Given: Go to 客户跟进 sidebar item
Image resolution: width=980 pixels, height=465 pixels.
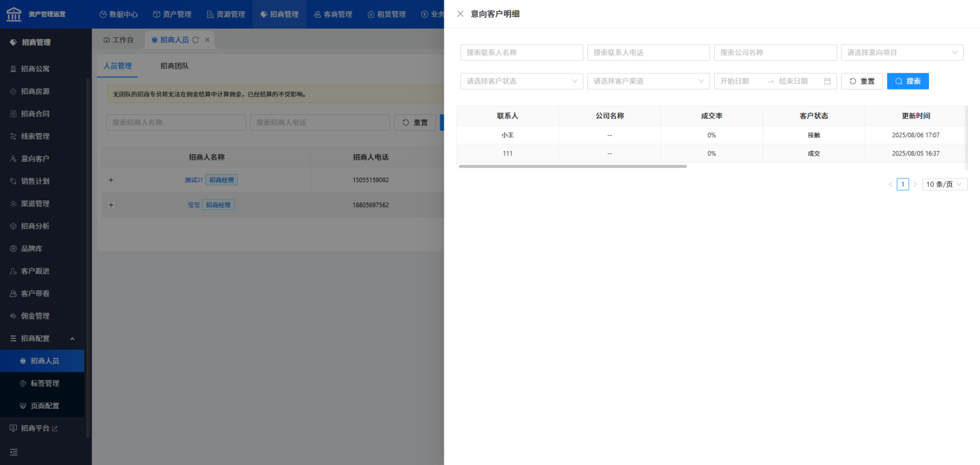Looking at the screenshot, I should click(x=35, y=271).
